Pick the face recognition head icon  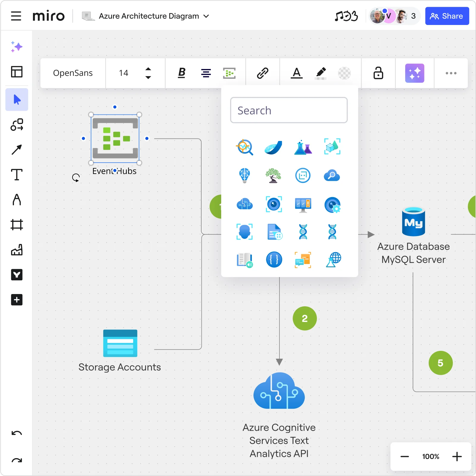pyautogui.click(x=244, y=232)
